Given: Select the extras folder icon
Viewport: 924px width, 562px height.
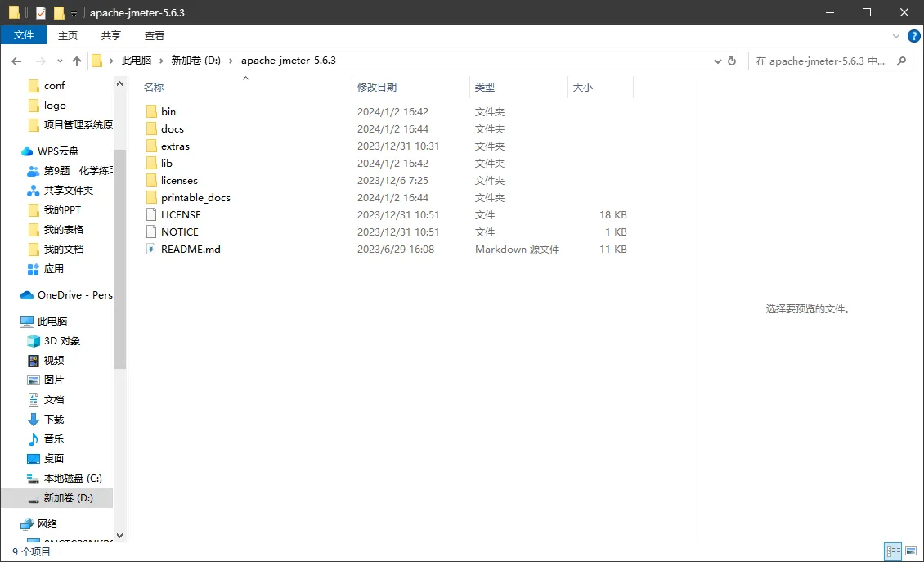Looking at the screenshot, I should pyautogui.click(x=151, y=146).
